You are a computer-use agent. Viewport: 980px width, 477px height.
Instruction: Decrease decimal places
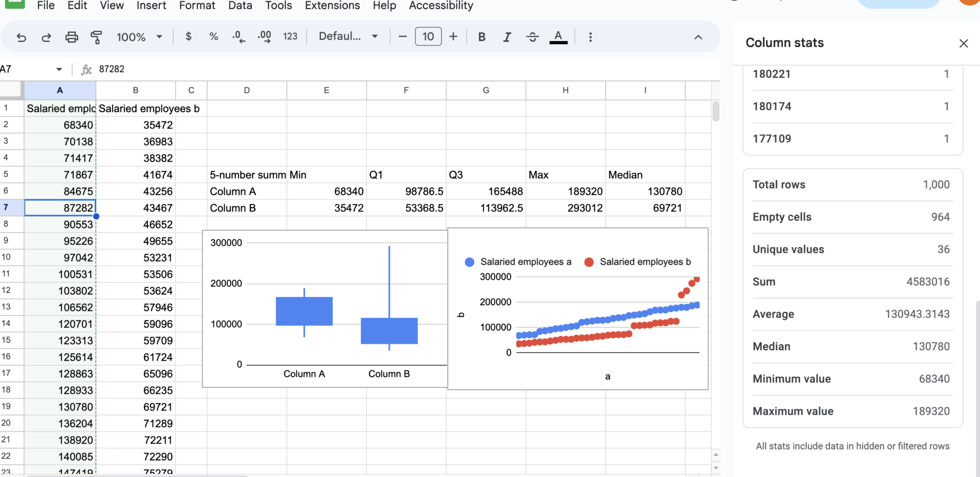(237, 36)
